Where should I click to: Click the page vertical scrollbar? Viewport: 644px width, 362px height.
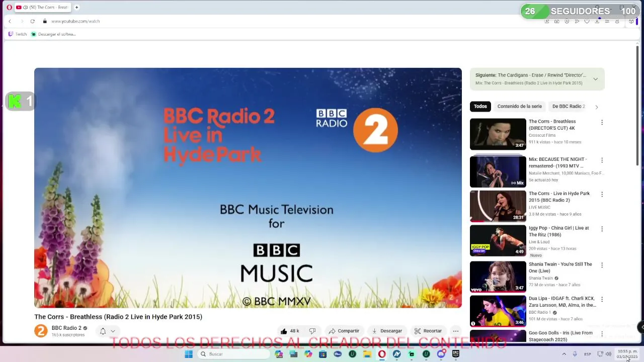637,106
